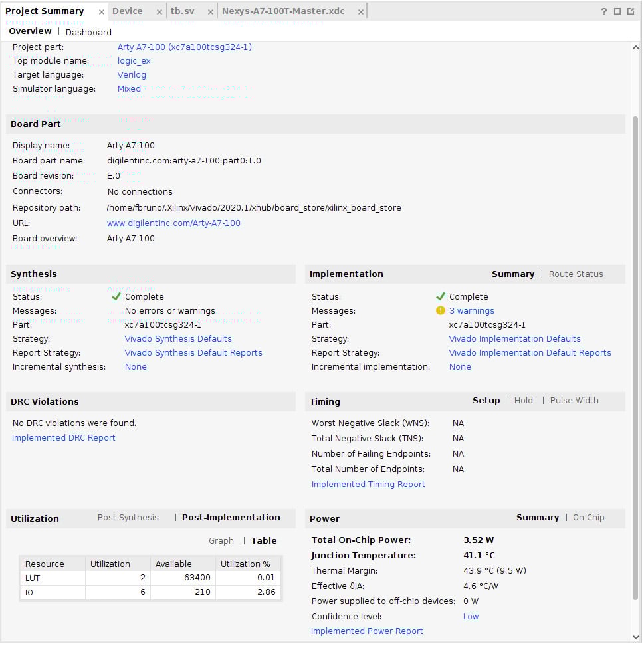Switch Timing to Hold view
This screenshot has width=644, height=646.
point(523,401)
